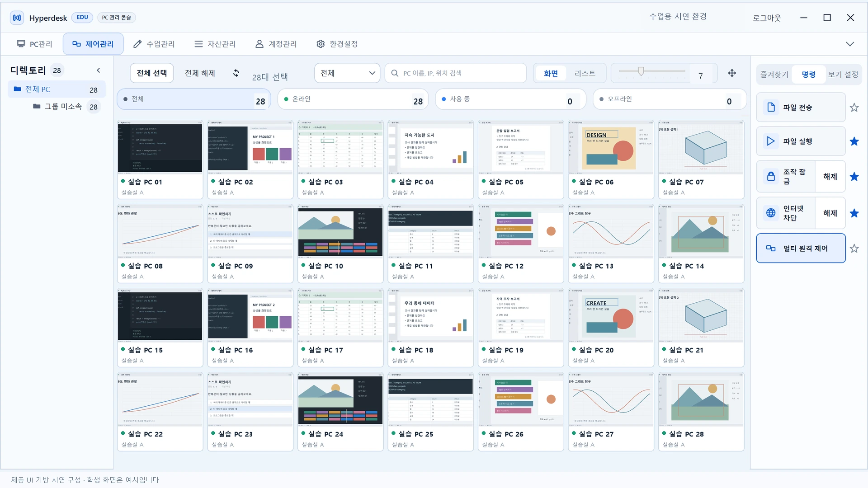868x488 pixels.
Task: Toggle favorite star for 인터넷 차단
Action: coord(854,213)
